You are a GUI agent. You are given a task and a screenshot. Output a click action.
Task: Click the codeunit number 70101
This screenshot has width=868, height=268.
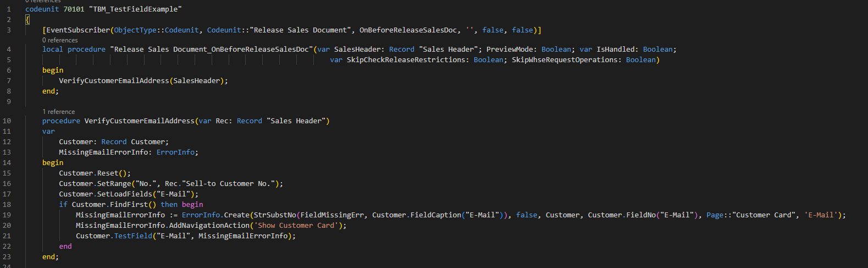74,9
